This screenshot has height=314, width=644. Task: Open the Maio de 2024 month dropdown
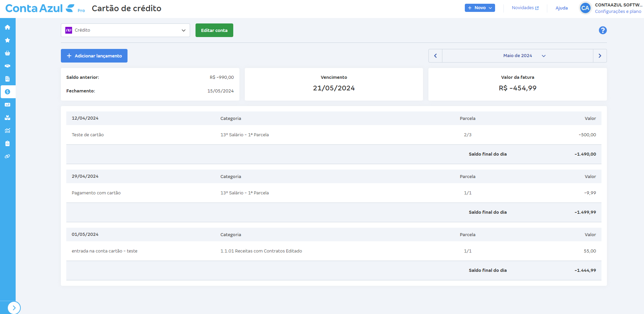point(518,56)
